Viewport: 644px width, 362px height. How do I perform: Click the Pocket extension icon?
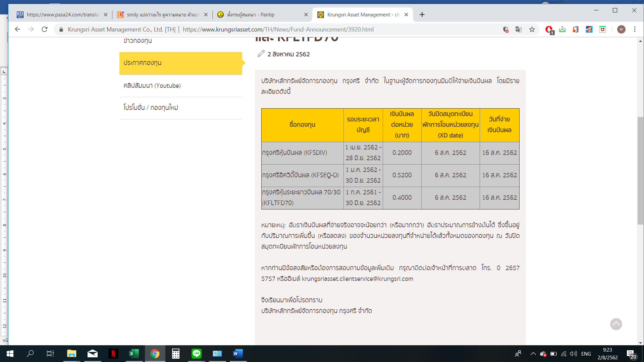[x=602, y=29]
